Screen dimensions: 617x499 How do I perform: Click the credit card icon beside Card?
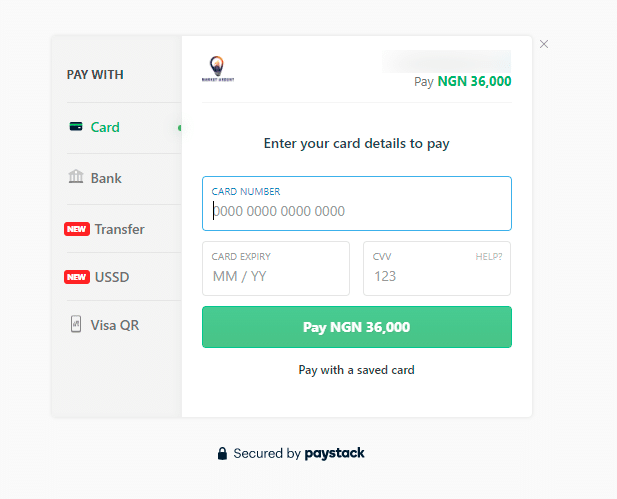click(x=76, y=127)
